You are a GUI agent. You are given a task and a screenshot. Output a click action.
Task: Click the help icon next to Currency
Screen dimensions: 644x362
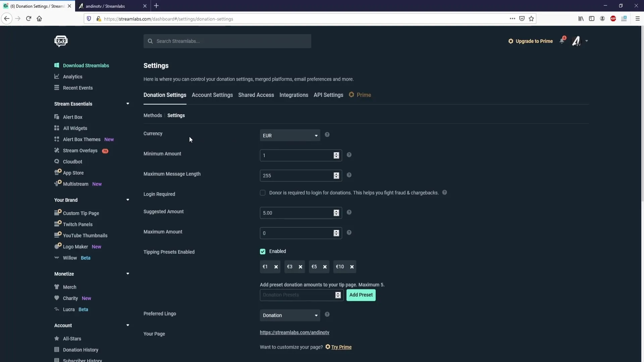tap(327, 135)
